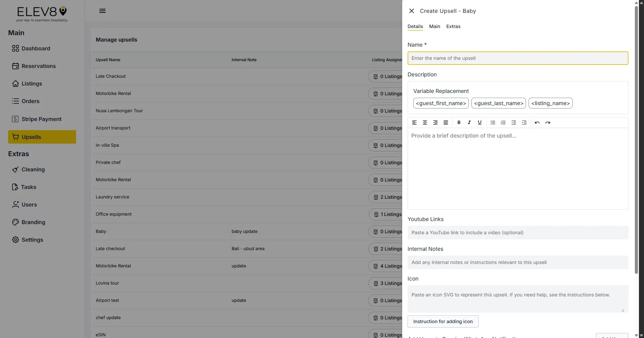Close the Create Upsell panel

tap(411, 10)
